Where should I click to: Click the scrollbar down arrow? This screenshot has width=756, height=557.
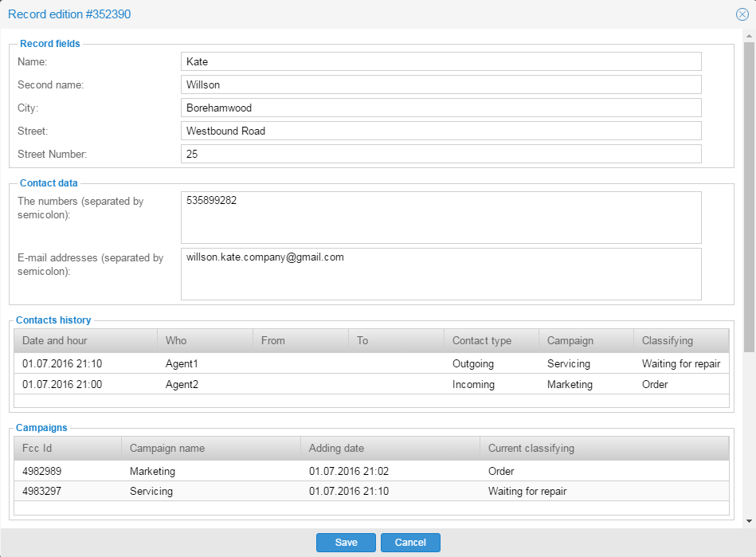[x=749, y=521]
